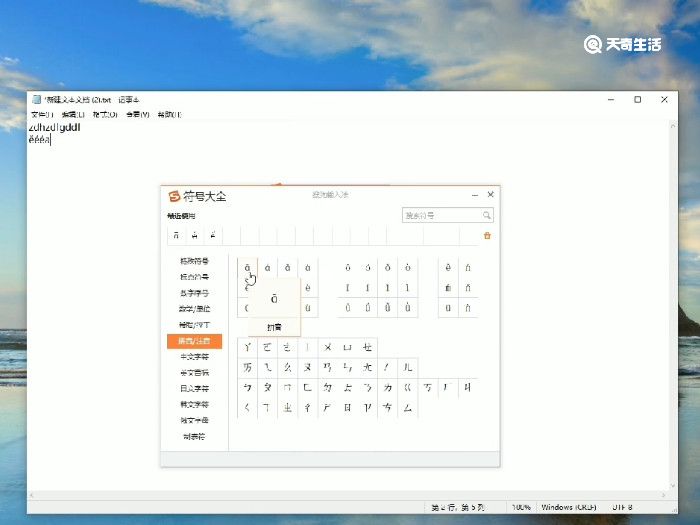Select the 标点符号 category
700x525 pixels.
coord(194,277)
